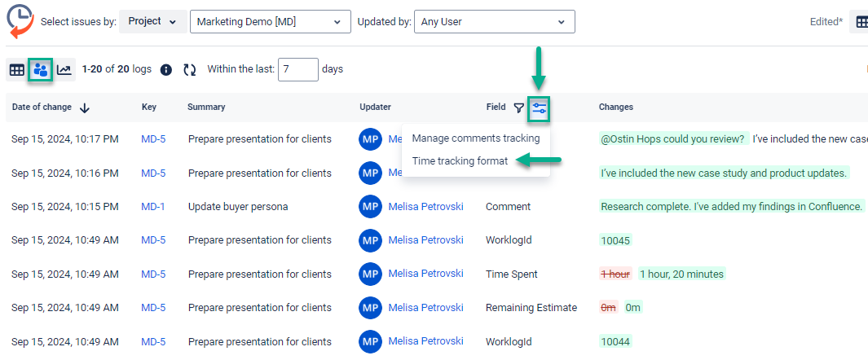The height and width of the screenshot is (360, 868).
Task: Open field settings sliders icon
Action: [x=539, y=108]
